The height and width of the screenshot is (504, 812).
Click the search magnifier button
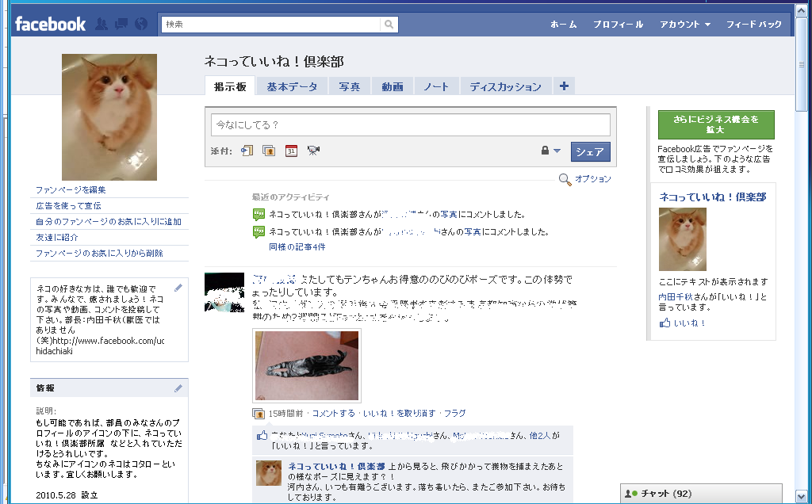point(389,25)
